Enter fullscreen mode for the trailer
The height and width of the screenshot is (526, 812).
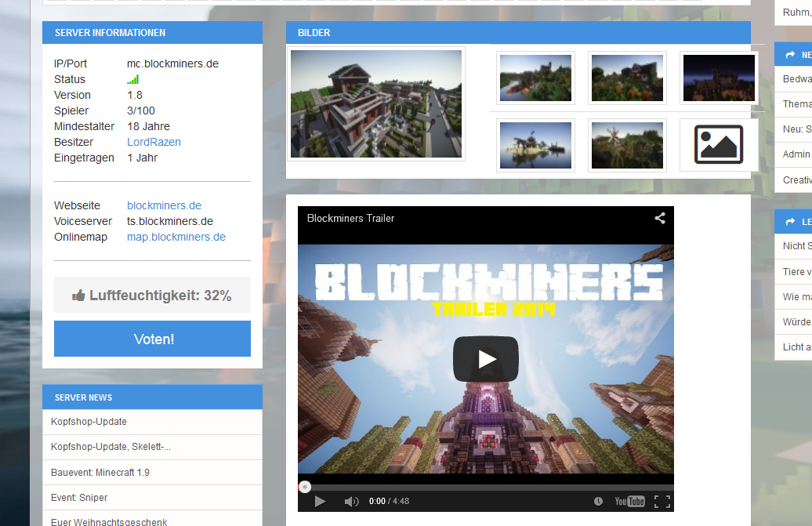(662, 502)
